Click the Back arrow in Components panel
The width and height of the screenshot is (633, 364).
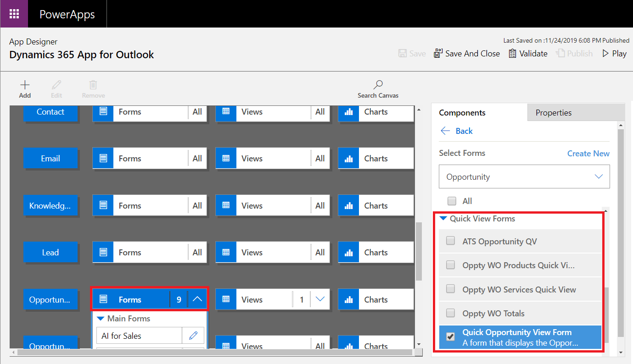coord(445,131)
